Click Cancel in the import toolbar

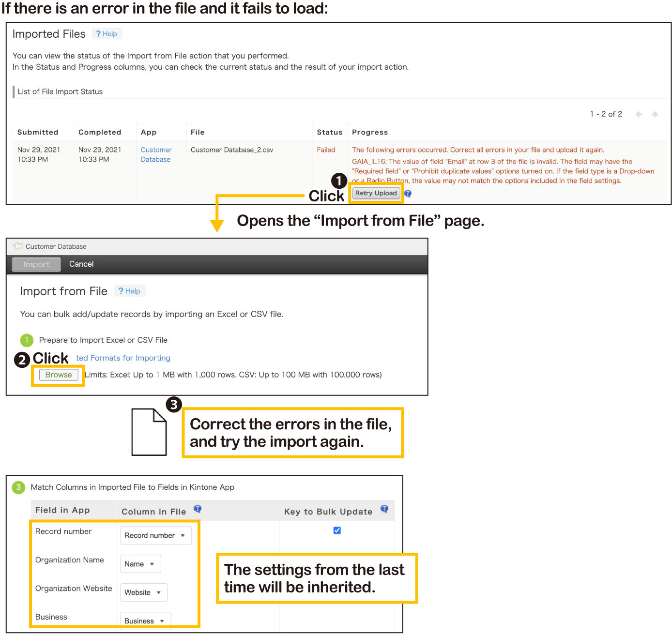tap(81, 264)
